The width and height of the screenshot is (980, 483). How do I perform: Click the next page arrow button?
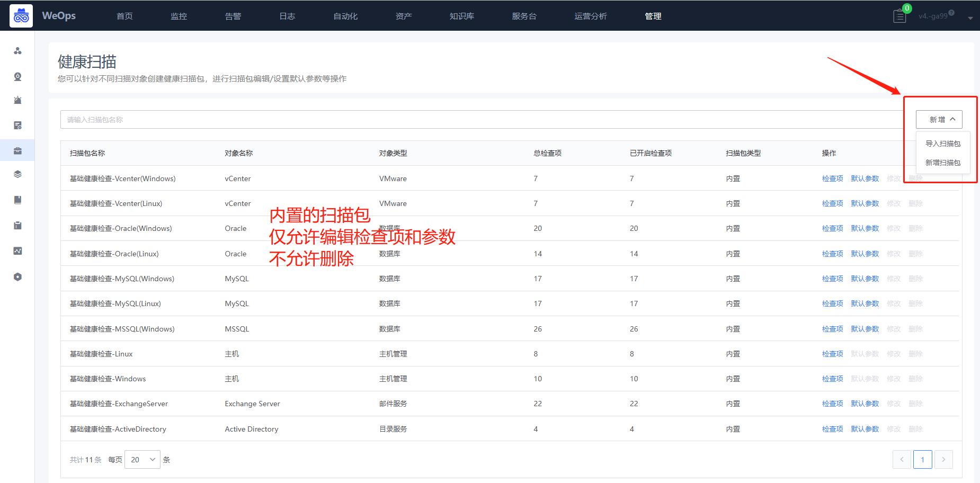[943, 460]
